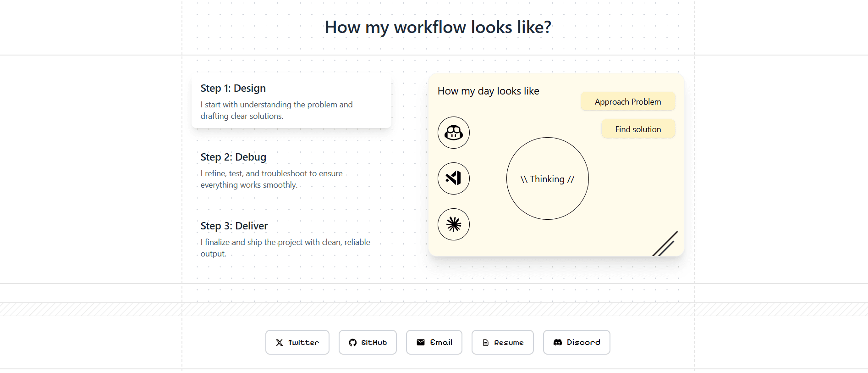Click the 'How my day looks like' title

[488, 91]
